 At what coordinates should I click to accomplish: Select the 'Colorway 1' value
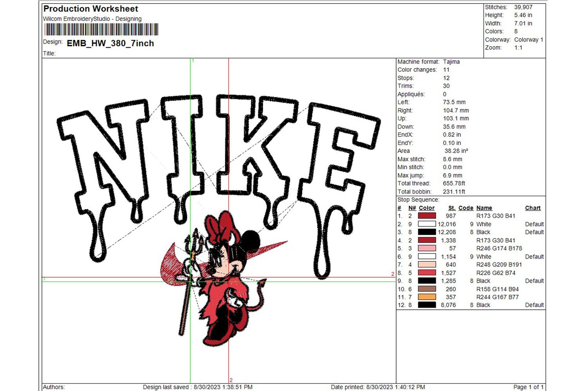click(x=529, y=40)
